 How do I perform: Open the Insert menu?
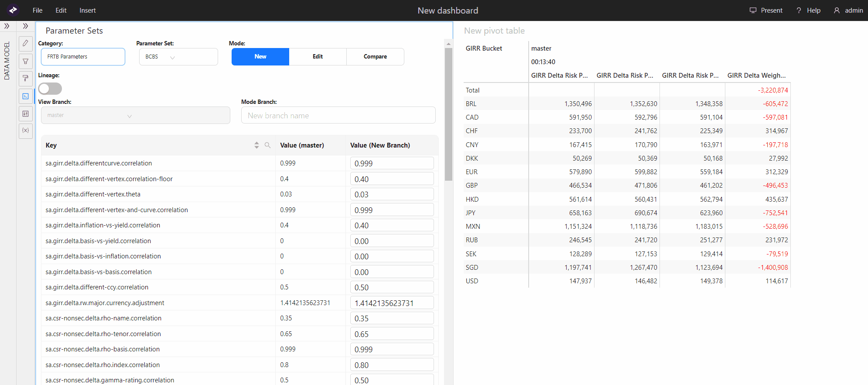tap(88, 10)
